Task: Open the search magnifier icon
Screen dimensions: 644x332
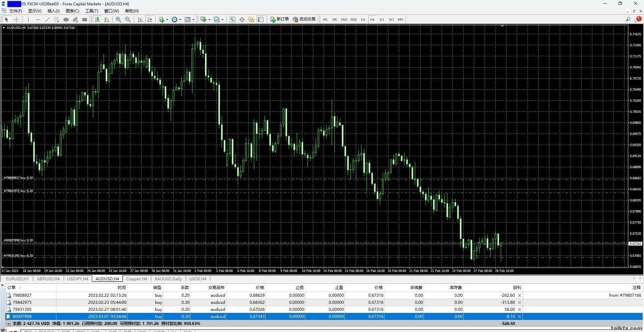Action: pos(628,19)
